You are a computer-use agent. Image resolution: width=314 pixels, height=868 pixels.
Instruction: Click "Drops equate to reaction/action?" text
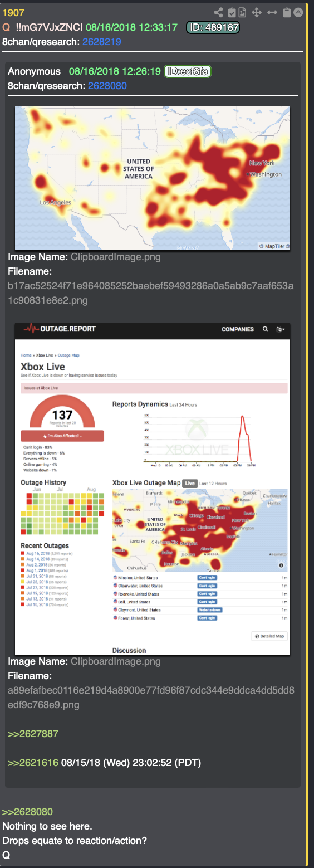point(73,840)
